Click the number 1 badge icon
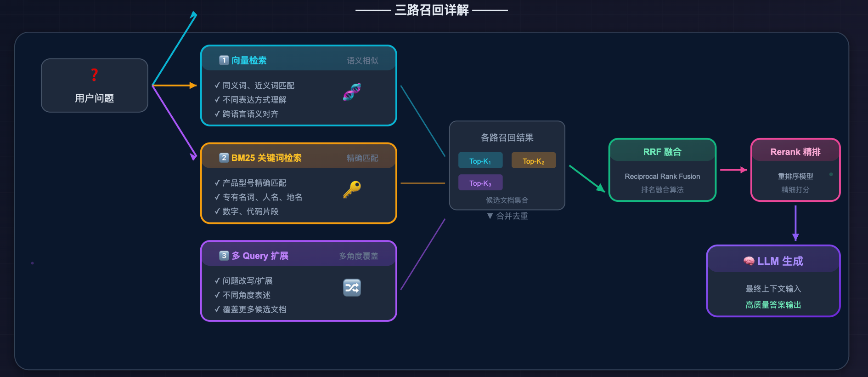This screenshot has height=377, width=868. [224, 60]
